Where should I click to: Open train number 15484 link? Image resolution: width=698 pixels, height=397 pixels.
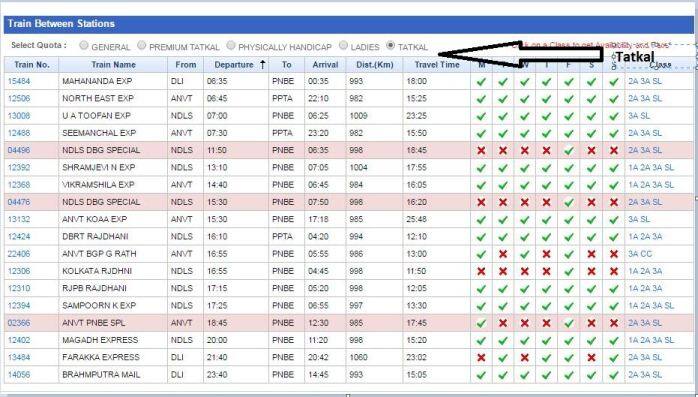pyautogui.click(x=19, y=81)
